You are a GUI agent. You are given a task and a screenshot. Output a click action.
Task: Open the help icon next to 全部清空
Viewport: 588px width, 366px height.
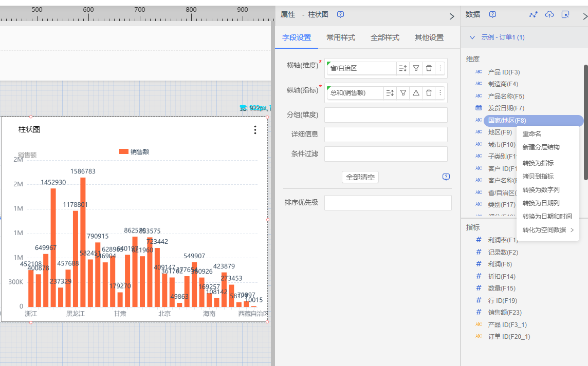[446, 177]
